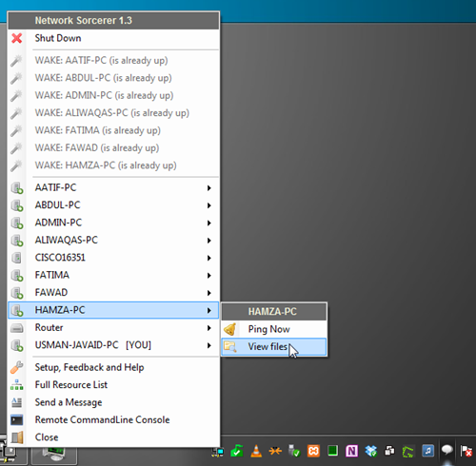Click the Dropbox icon in system tray
Viewport: 476px width, 466px height.
(x=370, y=451)
